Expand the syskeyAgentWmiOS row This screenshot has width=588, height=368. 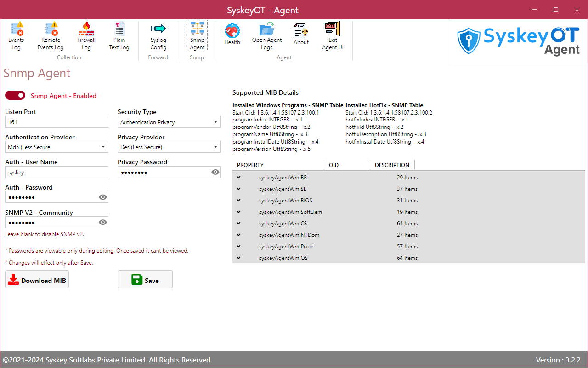(238, 258)
